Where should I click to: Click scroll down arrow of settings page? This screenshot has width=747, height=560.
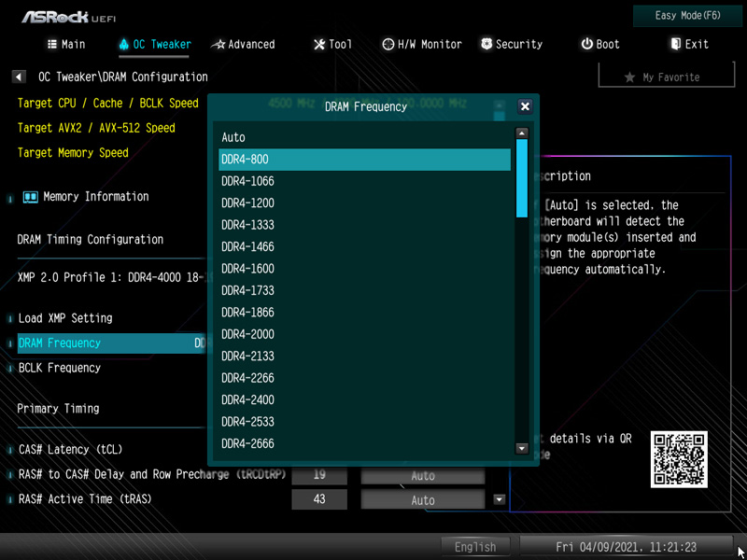coord(500,499)
